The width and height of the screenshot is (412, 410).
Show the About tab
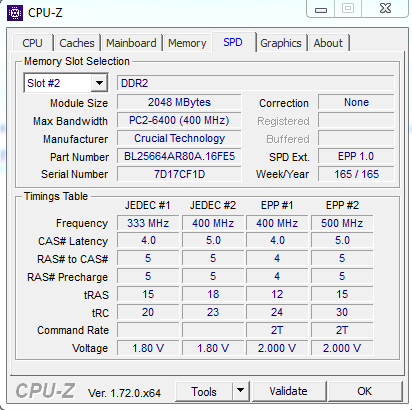click(x=328, y=43)
